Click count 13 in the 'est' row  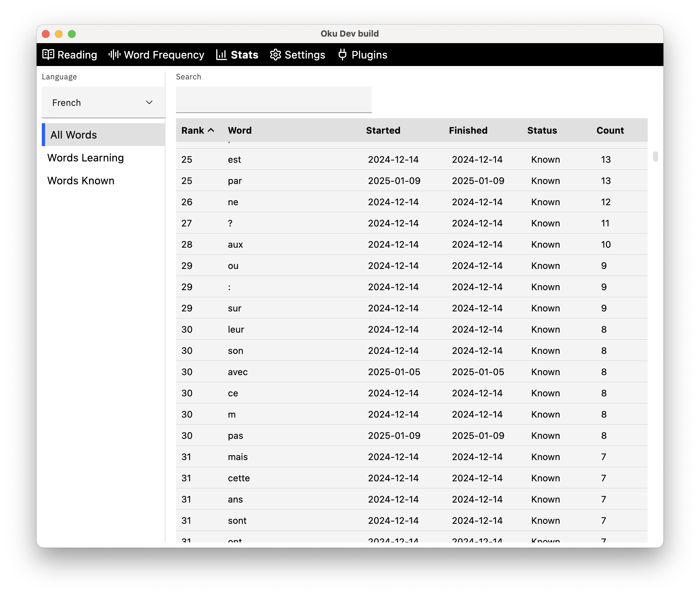(x=606, y=159)
